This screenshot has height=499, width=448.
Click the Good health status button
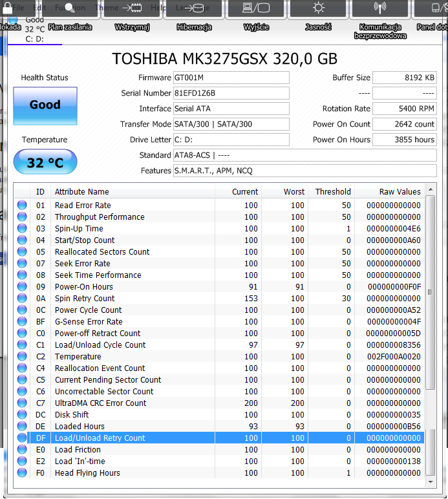tap(45, 105)
